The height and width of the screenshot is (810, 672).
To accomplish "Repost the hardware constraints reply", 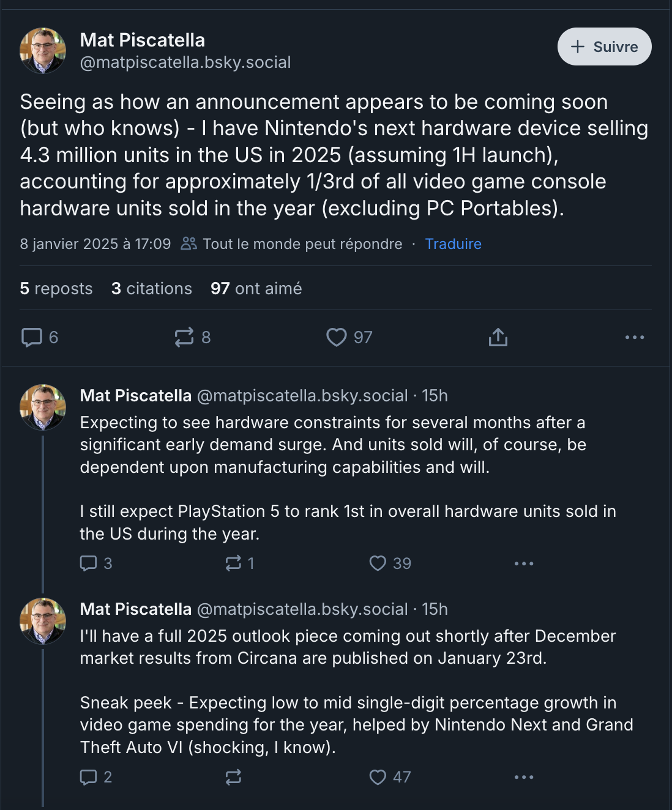I will click(x=233, y=563).
